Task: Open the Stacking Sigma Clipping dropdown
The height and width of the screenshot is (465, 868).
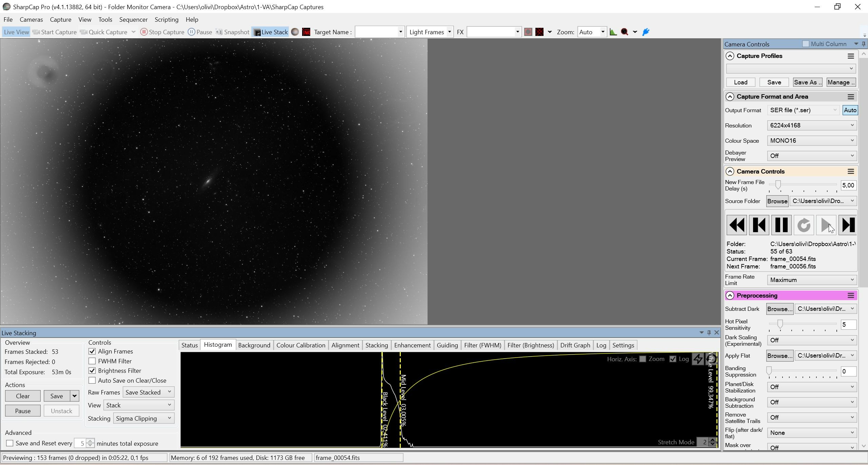Action: point(144,419)
